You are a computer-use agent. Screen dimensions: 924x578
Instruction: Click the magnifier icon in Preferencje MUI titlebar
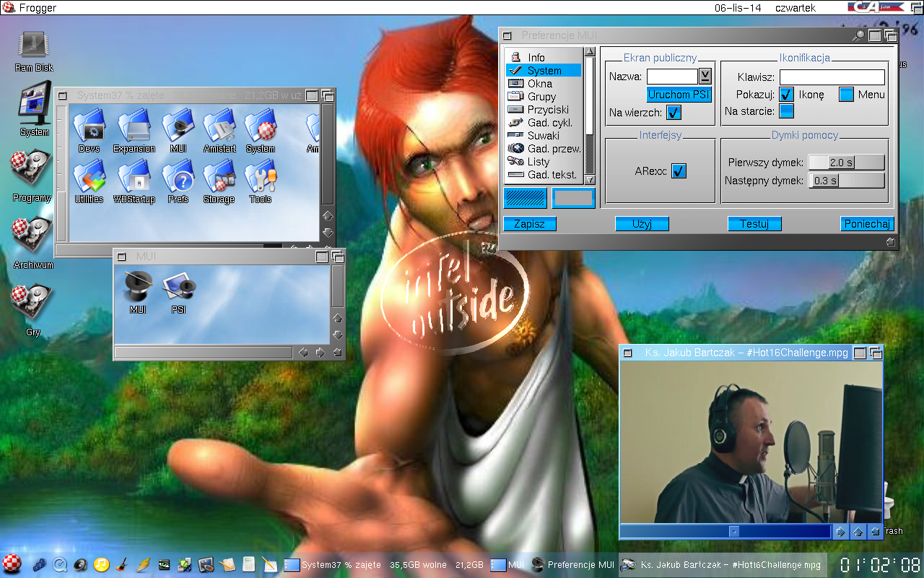(858, 35)
